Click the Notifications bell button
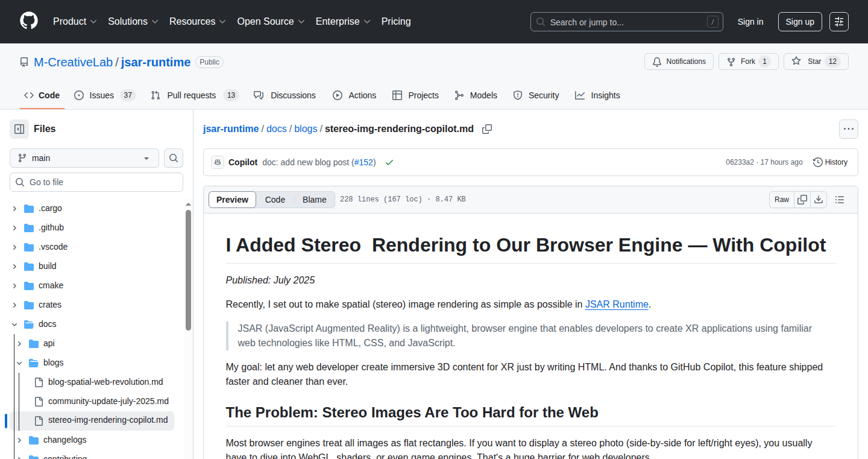This screenshot has height=459, width=868. click(x=679, y=62)
